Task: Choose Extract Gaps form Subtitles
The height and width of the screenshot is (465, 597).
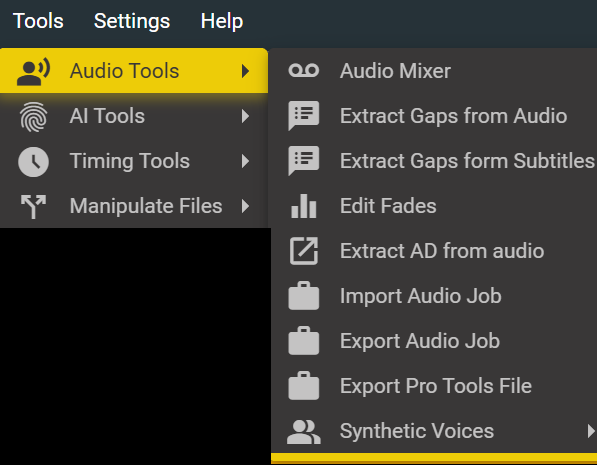Action: (434, 161)
